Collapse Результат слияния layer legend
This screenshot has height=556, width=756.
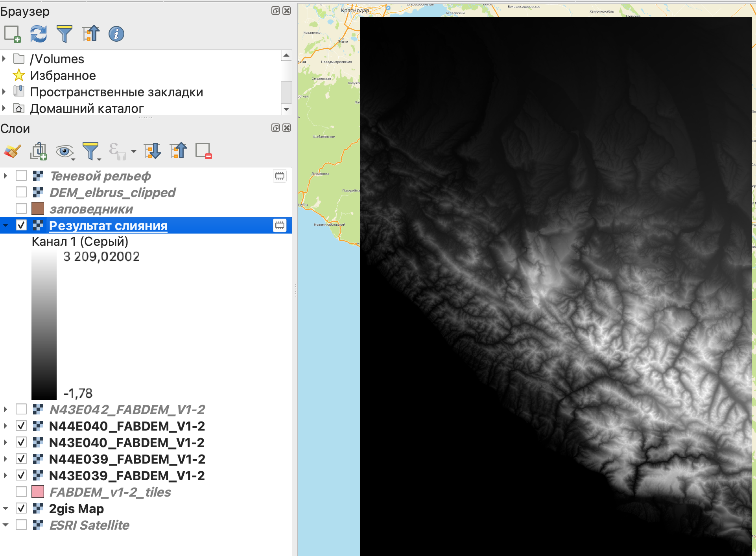click(6, 225)
